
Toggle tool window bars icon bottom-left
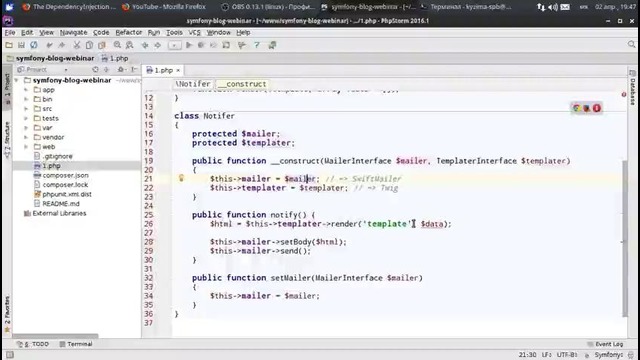coord(10,355)
